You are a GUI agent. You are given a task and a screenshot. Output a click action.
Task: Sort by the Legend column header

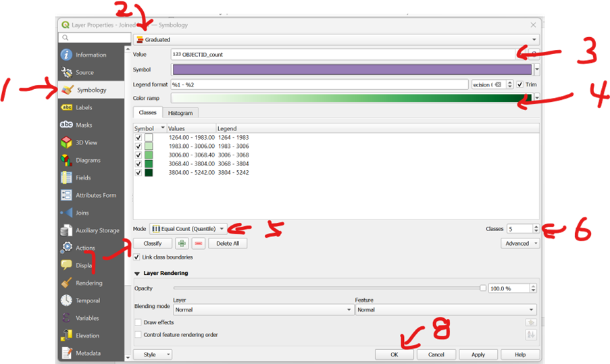(378, 128)
